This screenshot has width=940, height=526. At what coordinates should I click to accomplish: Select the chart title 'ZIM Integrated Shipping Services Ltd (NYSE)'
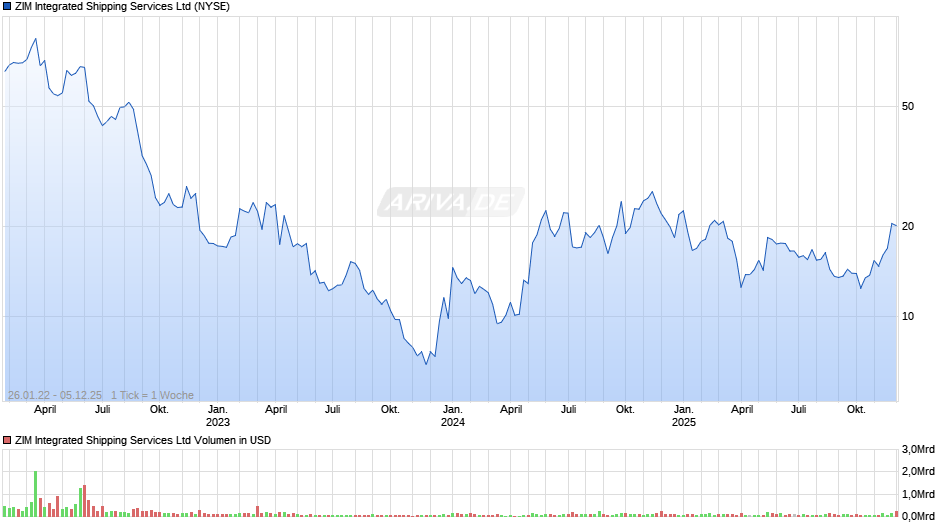point(122,7)
